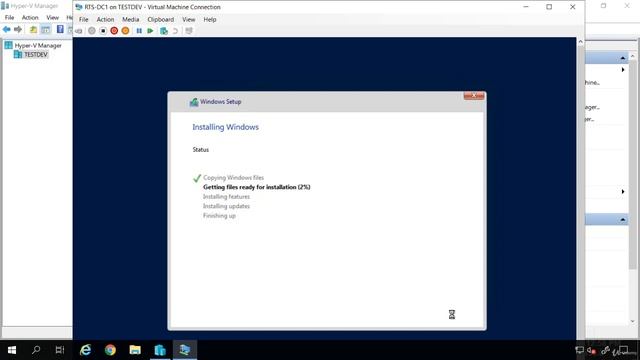This screenshot has width=640, height=360.
Task: Click the Turn Off VM toolbar icon
Action: click(103, 31)
